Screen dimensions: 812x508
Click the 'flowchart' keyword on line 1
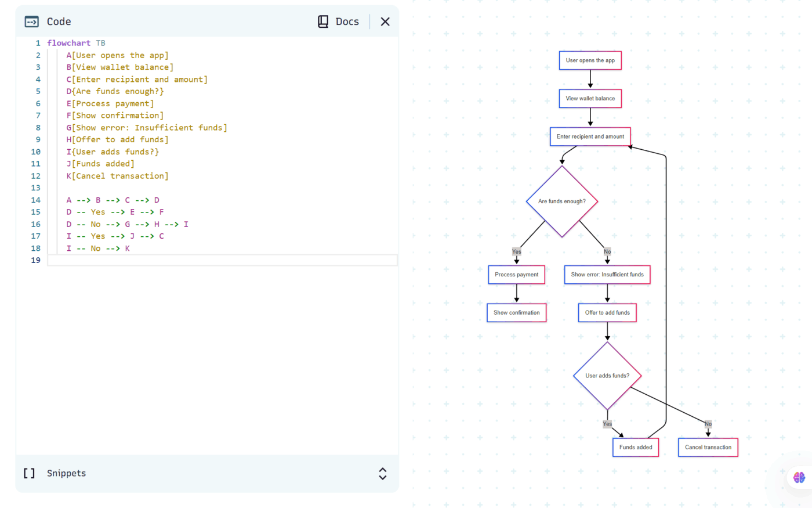(68, 43)
